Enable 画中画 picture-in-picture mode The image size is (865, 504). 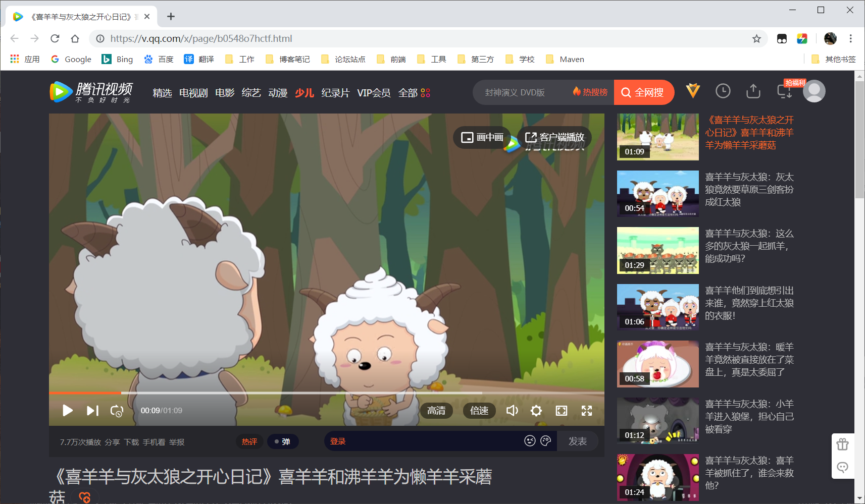482,137
